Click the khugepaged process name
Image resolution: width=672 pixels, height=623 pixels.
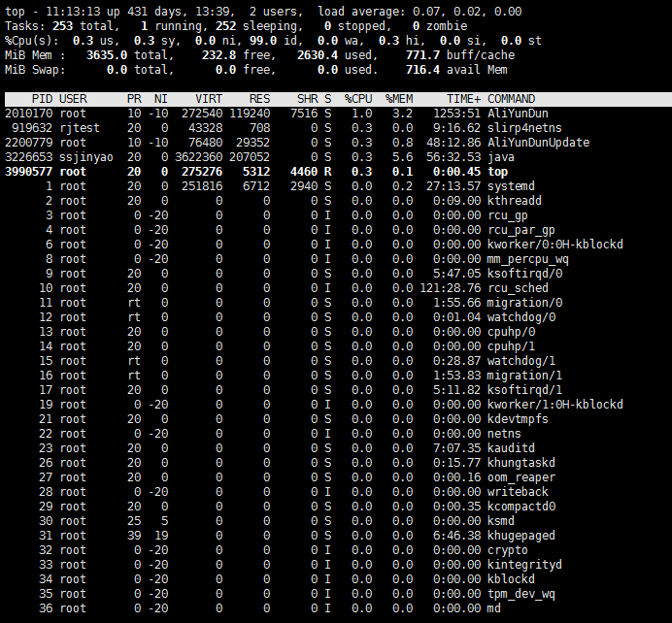point(521,536)
